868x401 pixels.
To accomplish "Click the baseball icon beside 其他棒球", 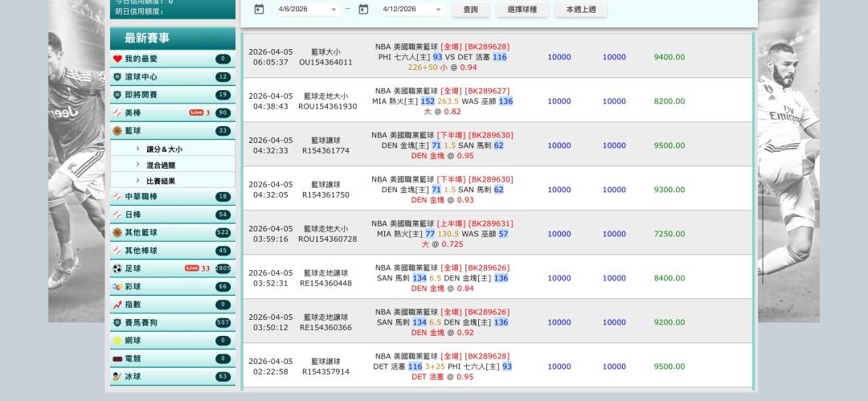I will click(117, 251).
